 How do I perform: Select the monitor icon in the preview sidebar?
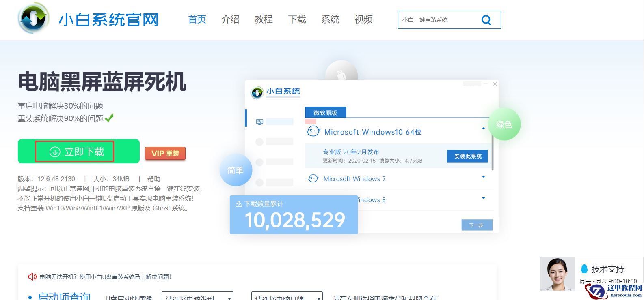tap(260, 122)
